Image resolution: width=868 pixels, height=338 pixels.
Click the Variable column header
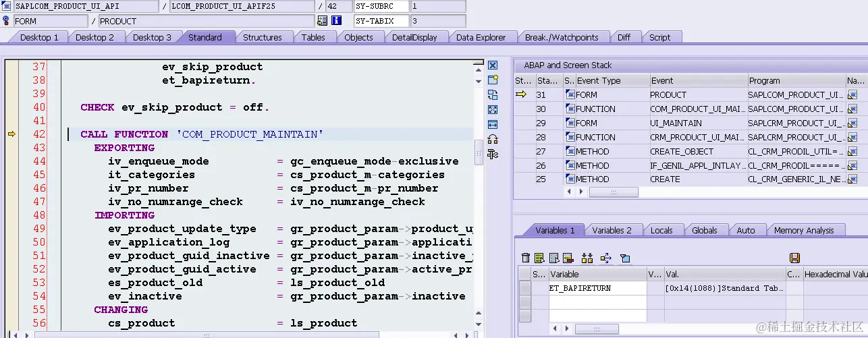point(597,274)
